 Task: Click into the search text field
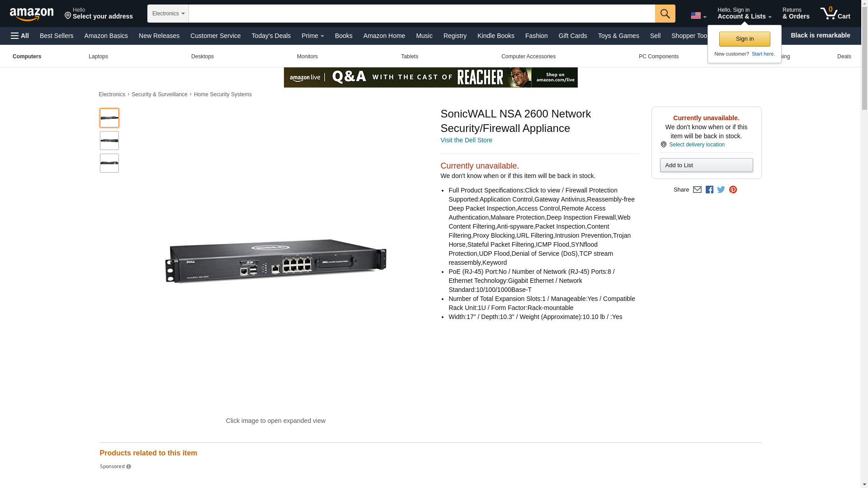(422, 14)
